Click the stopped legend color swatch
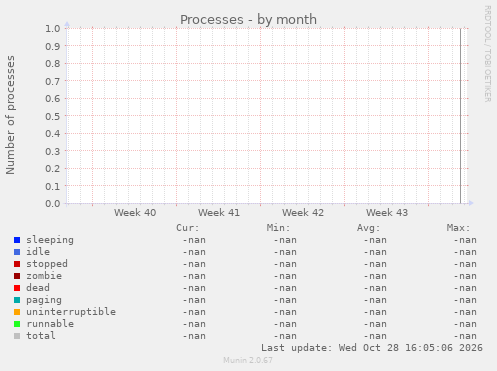This screenshot has height=371, width=497. [x=17, y=264]
